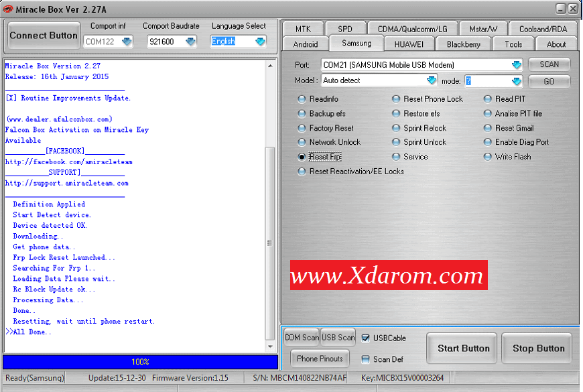Viewport: 583px width, 392px height.
Task: Select the Enable Diag Port option
Action: [487, 142]
